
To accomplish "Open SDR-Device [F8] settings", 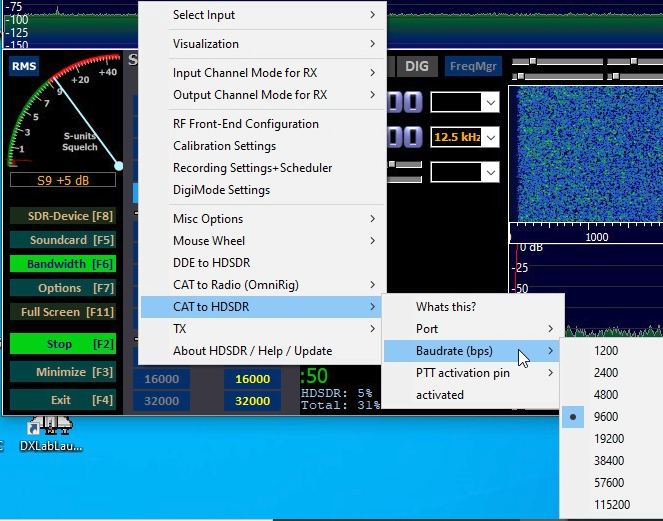I will pyautogui.click(x=63, y=216).
